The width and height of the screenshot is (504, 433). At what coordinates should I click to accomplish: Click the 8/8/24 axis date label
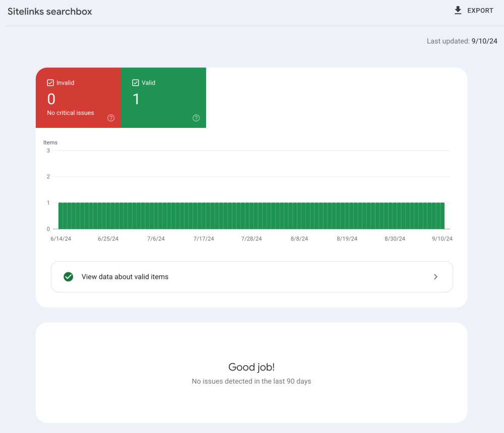coord(299,239)
